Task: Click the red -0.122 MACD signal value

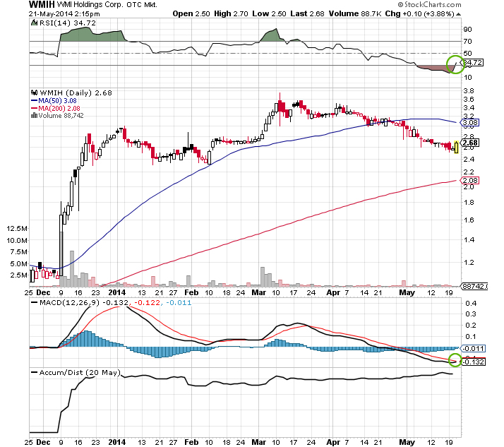Action: point(147,303)
